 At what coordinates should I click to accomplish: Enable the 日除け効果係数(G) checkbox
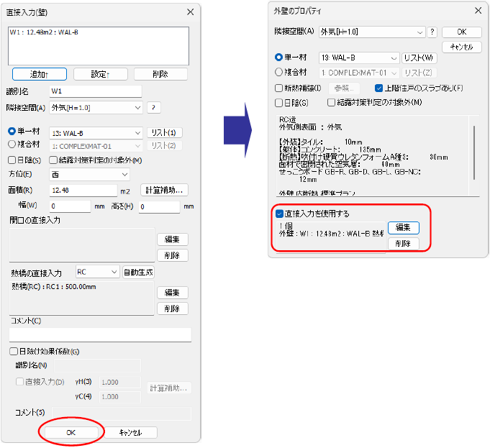tap(14, 352)
